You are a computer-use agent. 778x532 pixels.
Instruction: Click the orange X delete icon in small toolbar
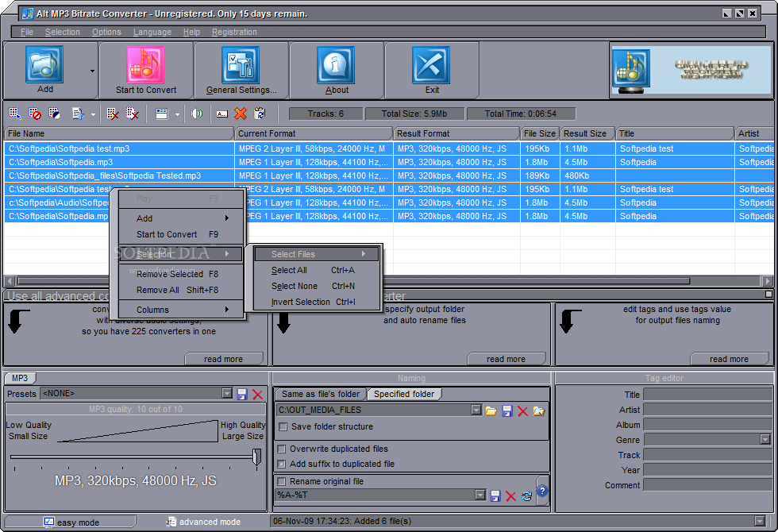(x=241, y=114)
